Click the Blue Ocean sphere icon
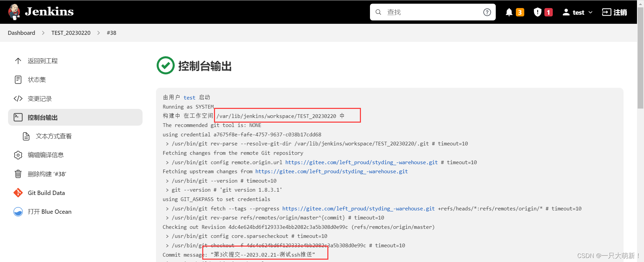The height and width of the screenshot is (262, 644). [18, 212]
